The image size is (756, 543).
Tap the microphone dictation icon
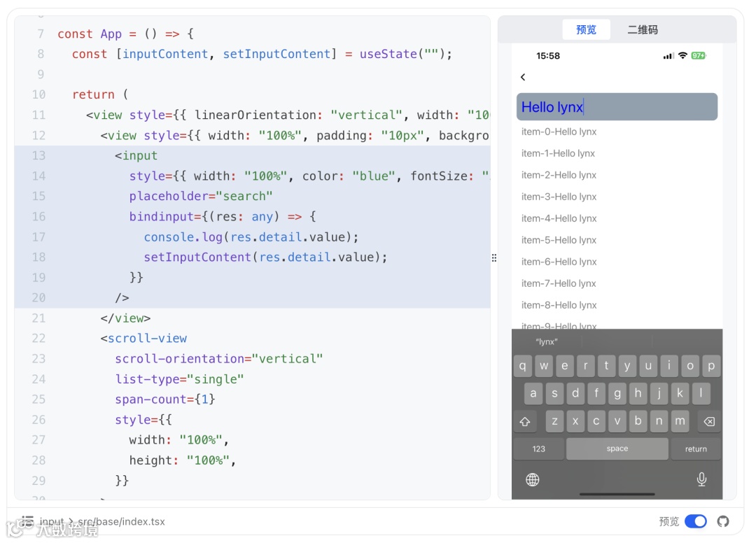click(701, 479)
